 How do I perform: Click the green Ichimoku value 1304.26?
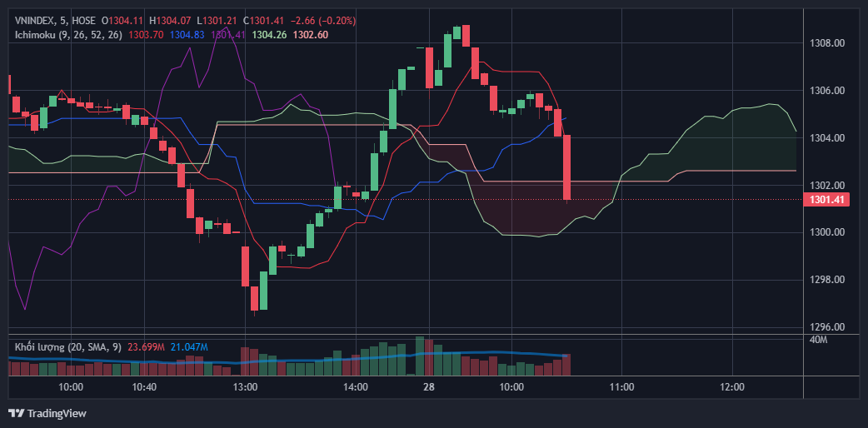tap(269, 34)
